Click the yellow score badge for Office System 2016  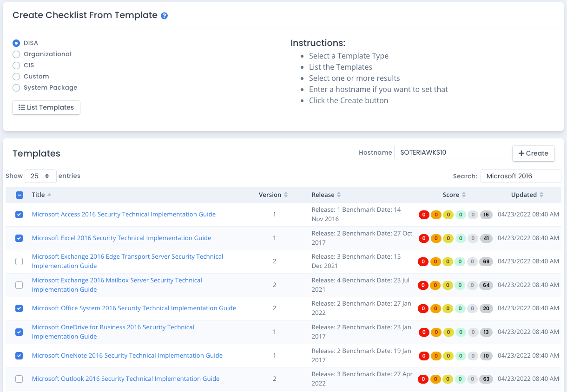point(448,308)
